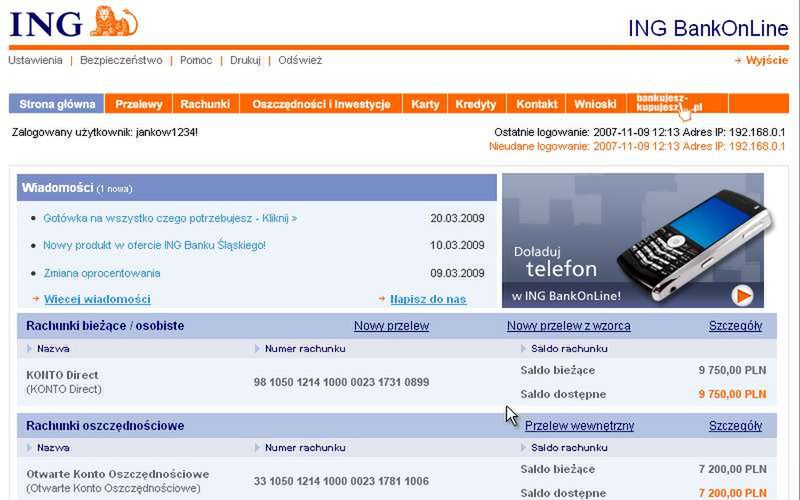Open message 'Nowy produkt w ofercie ING'
The image size is (800, 500).
click(154, 245)
